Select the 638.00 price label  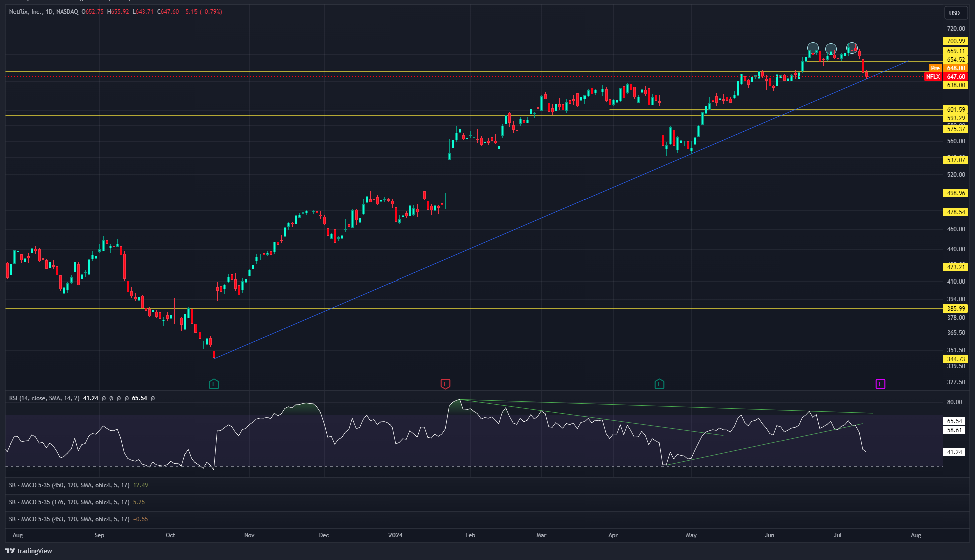(956, 85)
